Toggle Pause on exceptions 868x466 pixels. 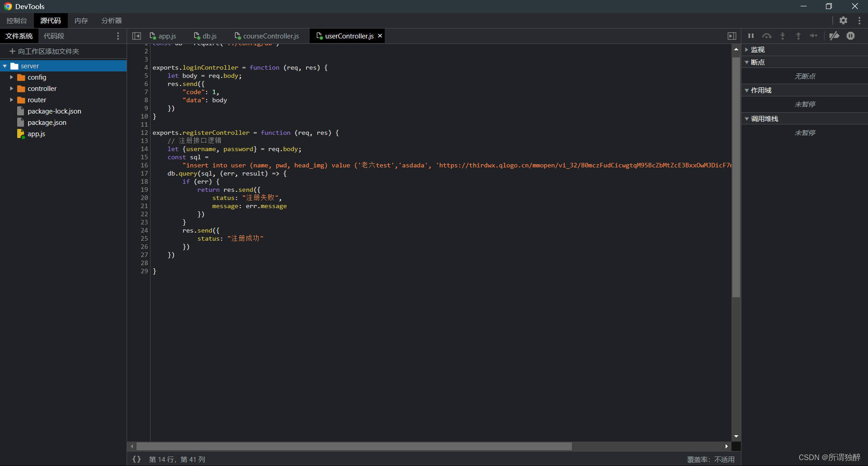click(851, 36)
